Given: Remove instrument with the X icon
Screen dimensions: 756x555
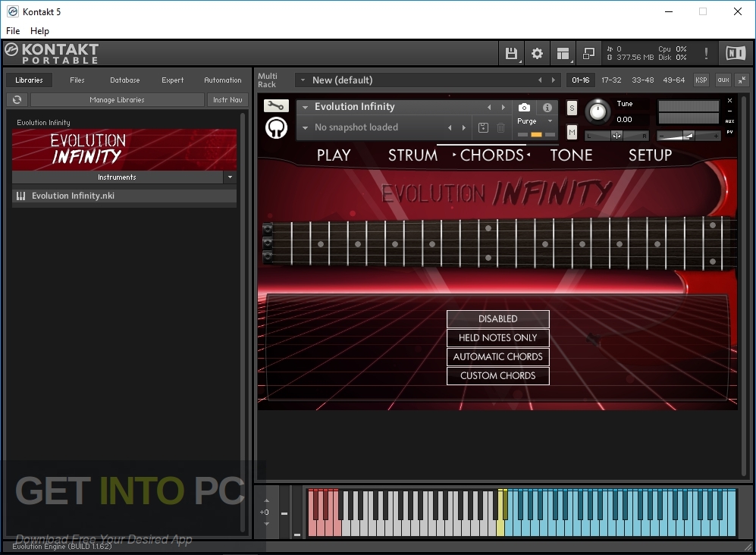Looking at the screenshot, I should click(729, 100).
